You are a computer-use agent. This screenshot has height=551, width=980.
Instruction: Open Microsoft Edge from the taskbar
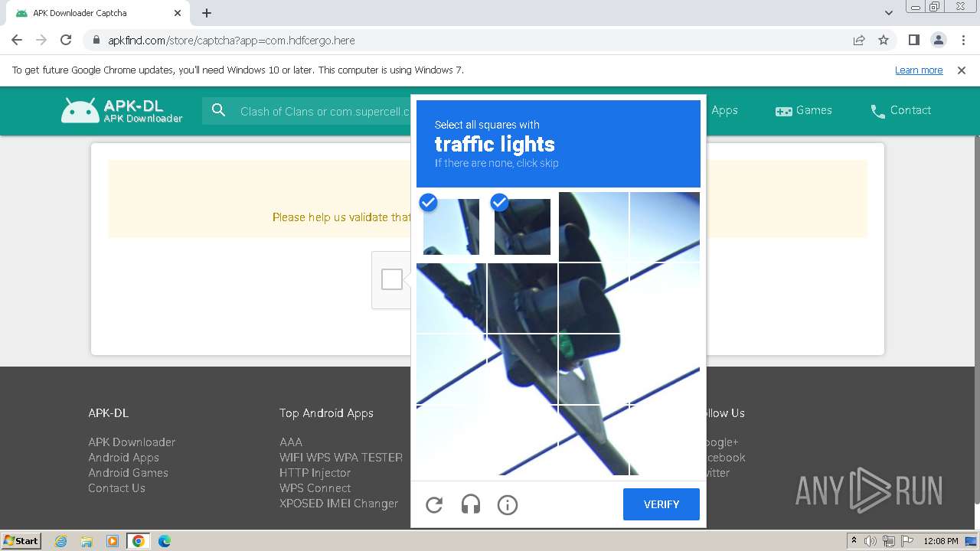pos(165,541)
